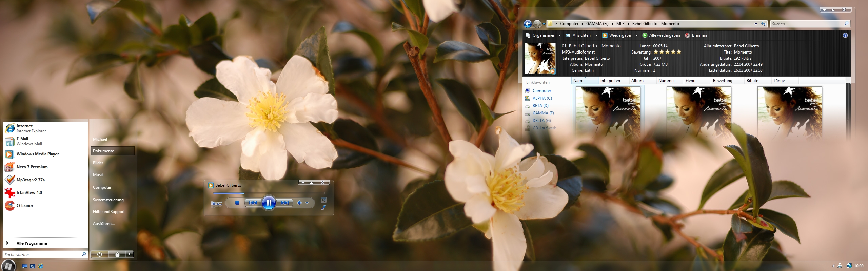The image size is (868, 271).
Task: Click the media player seek bar
Action: [269, 193]
